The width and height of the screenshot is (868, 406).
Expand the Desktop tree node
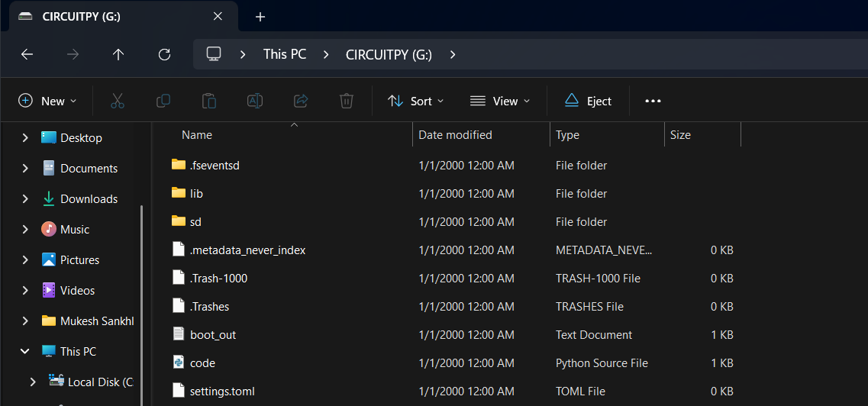pyautogui.click(x=25, y=137)
